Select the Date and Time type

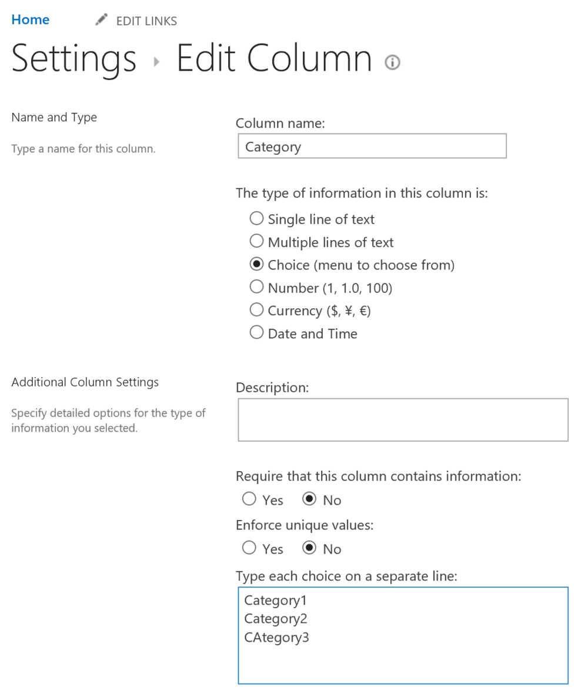[256, 332]
